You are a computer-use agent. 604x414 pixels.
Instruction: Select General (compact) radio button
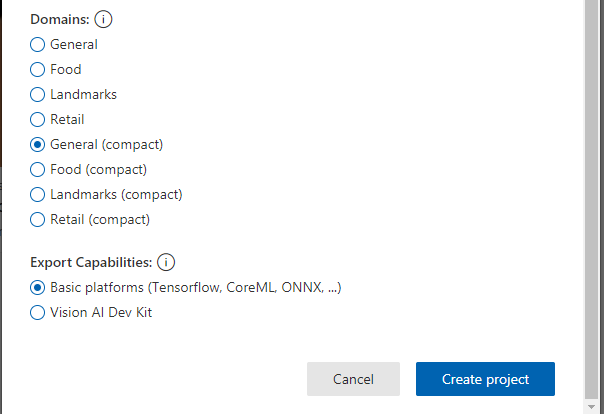point(38,144)
